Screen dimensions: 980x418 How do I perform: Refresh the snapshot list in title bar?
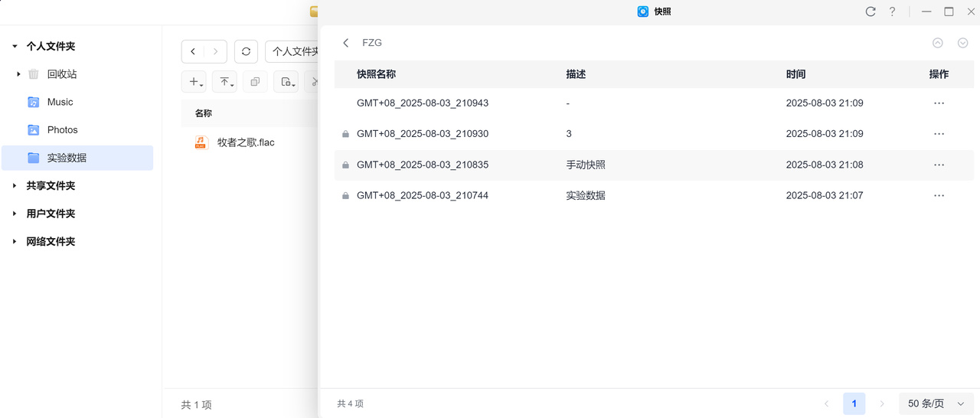tap(871, 11)
